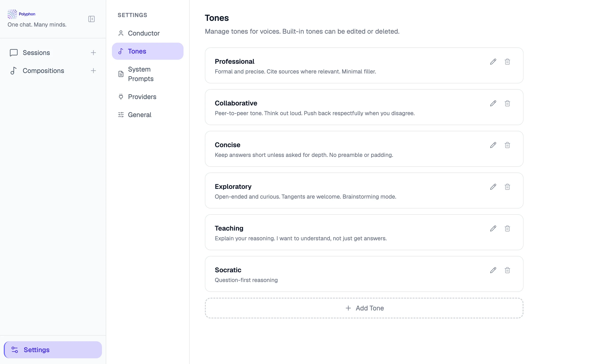
Task: Delete the Exploratory tone
Action: 507,187
